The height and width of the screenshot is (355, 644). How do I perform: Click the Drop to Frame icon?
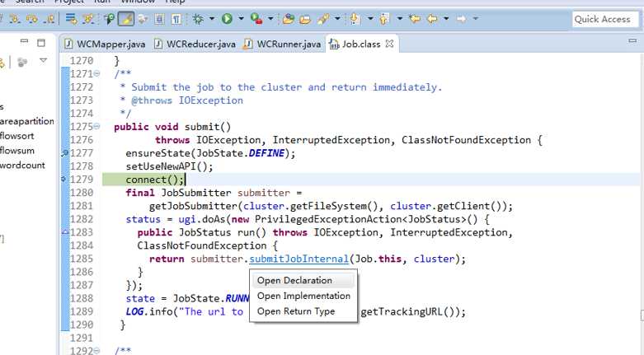click(x=72, y=19)
